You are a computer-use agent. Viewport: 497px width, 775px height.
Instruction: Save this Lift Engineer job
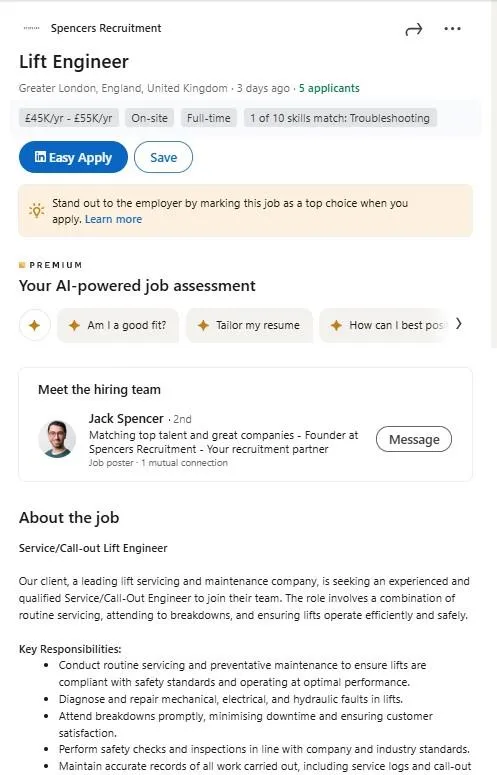point(164,157)
